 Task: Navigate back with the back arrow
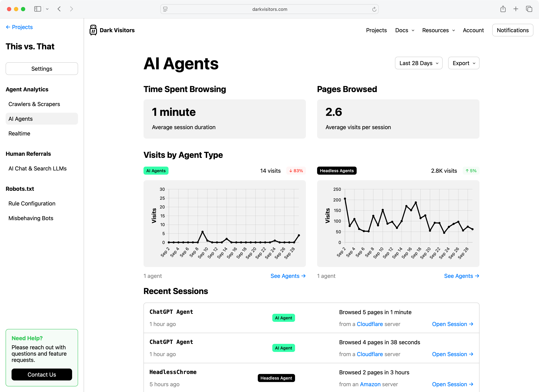59,9
